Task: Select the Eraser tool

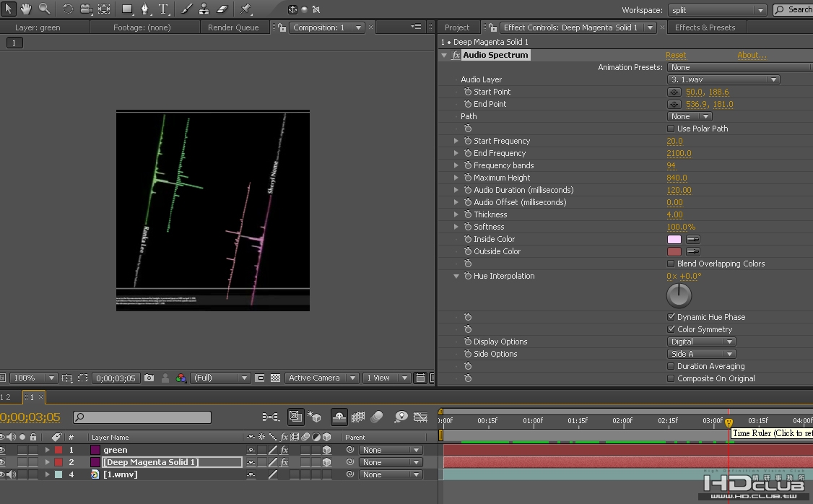Action: point(222,8)
